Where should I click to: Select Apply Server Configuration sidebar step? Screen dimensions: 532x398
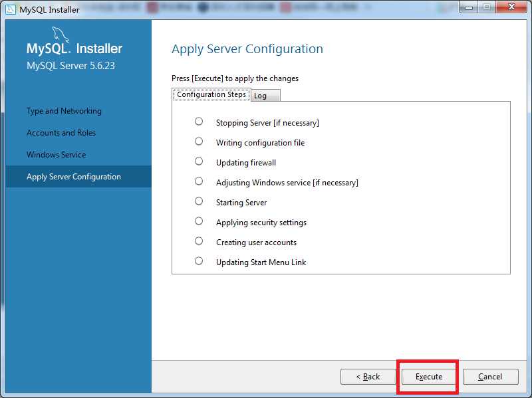[78, 176]
